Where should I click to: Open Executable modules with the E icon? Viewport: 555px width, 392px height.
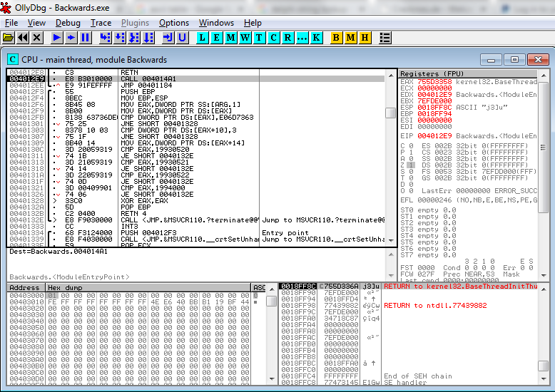click(x=216, y=37)
